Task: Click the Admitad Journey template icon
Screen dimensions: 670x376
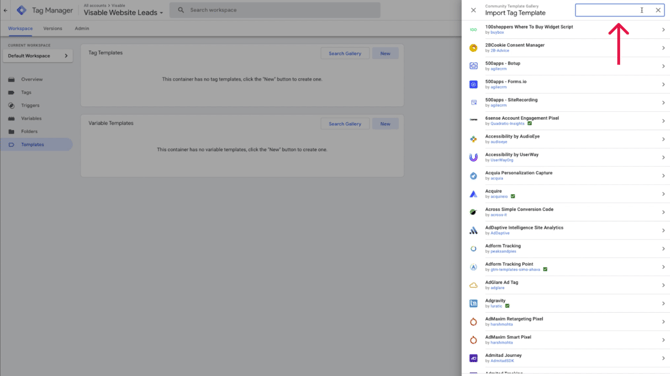Action: 473,358
